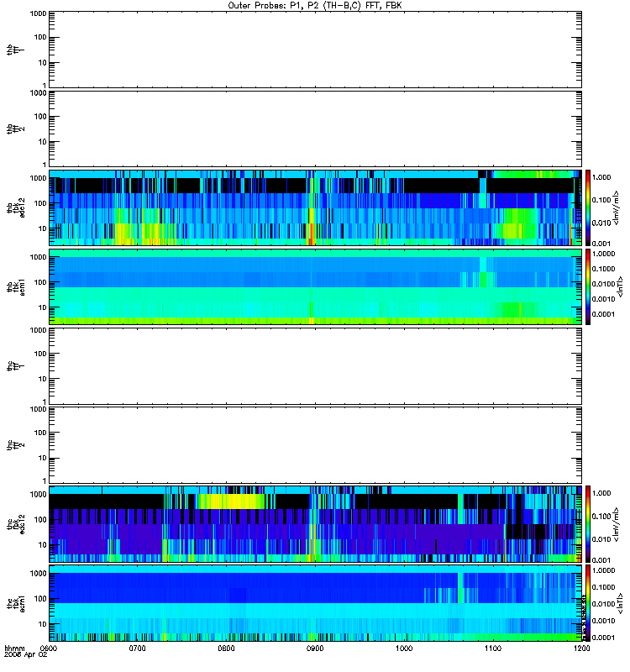Click the <|mV/m|> unit label beside thb edc12 color bar
This screenshot has height=672, width=630.
[x=616, y=207]
